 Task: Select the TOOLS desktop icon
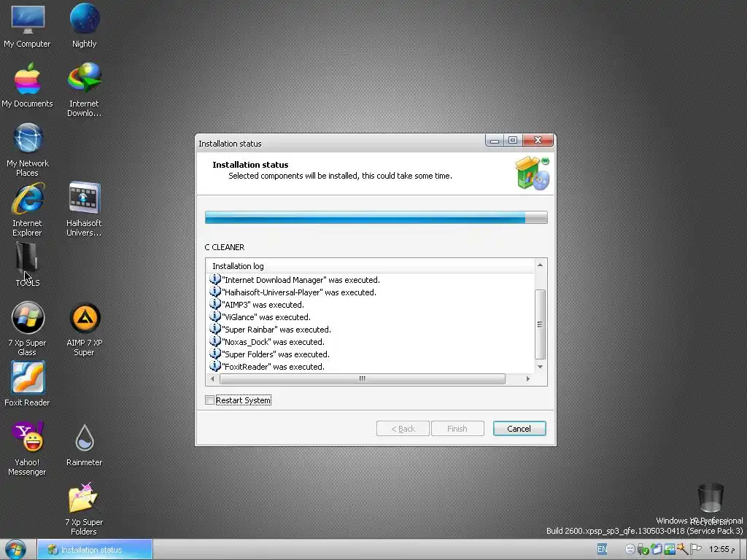[x=27, y=264]
